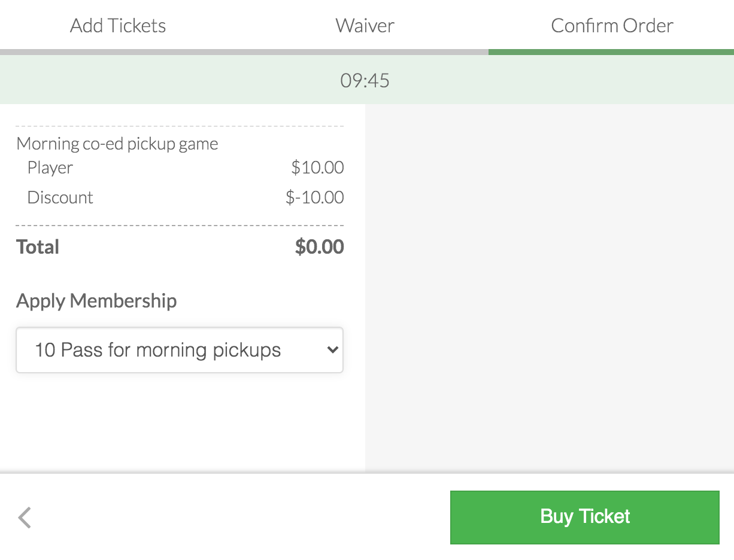Click the $10.00 player price
Screen dimensions: 734x560
coord(317,168)
